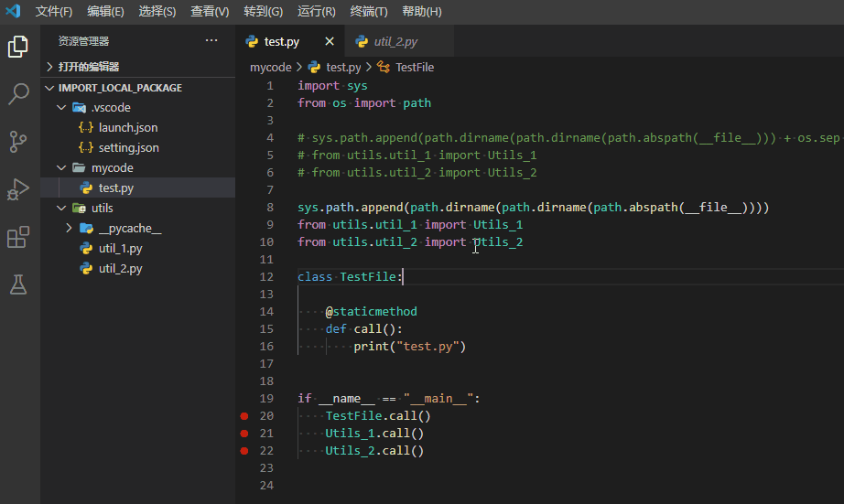844x504 pixels.
Task: Click the Python icon on test.py tab
Action: pos(252,41)
